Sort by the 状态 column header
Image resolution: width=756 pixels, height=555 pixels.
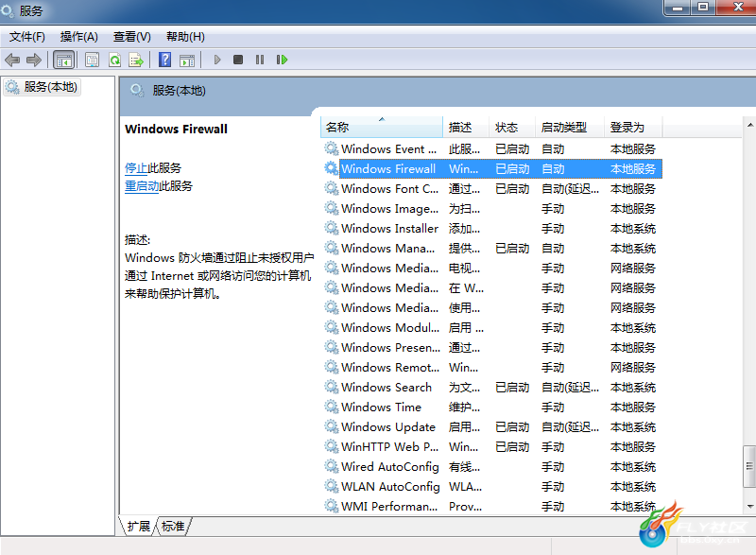(x=512, y=128)
